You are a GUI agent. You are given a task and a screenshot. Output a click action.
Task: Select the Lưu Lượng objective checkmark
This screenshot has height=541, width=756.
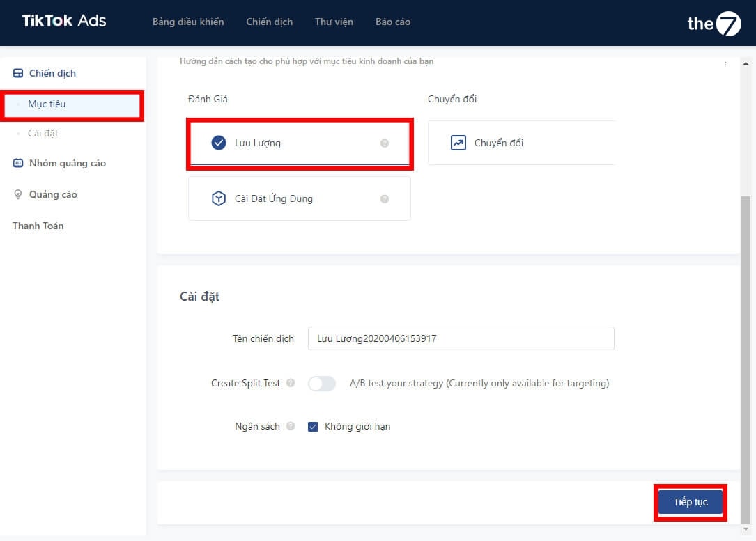click(219, 143)
